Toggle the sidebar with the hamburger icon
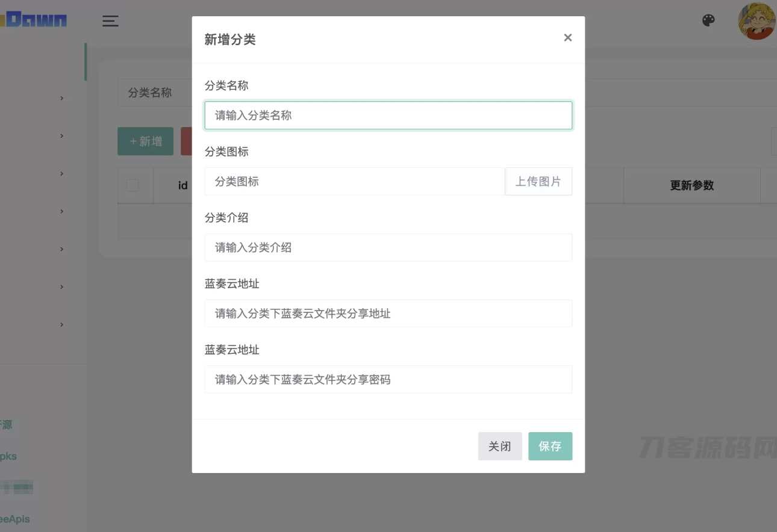The width and height of the screenshot is (777, 532). (x=110, y=21)
